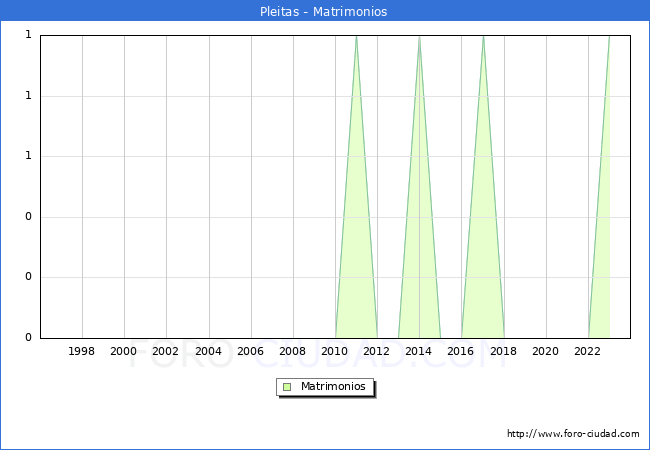Screen dimensions: 650x450
Task: Click the peak data point at 2017
Action: pos(483,36)
